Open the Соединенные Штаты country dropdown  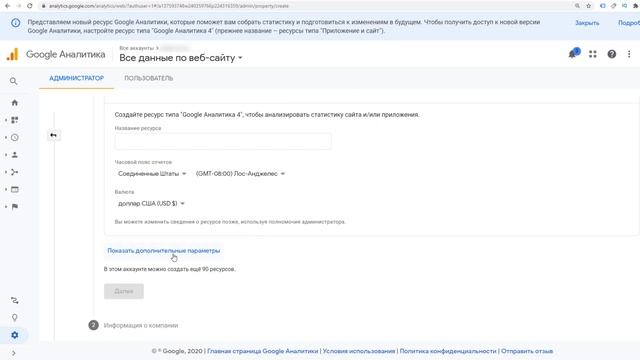pyautogui.click(x=152, y=174)
